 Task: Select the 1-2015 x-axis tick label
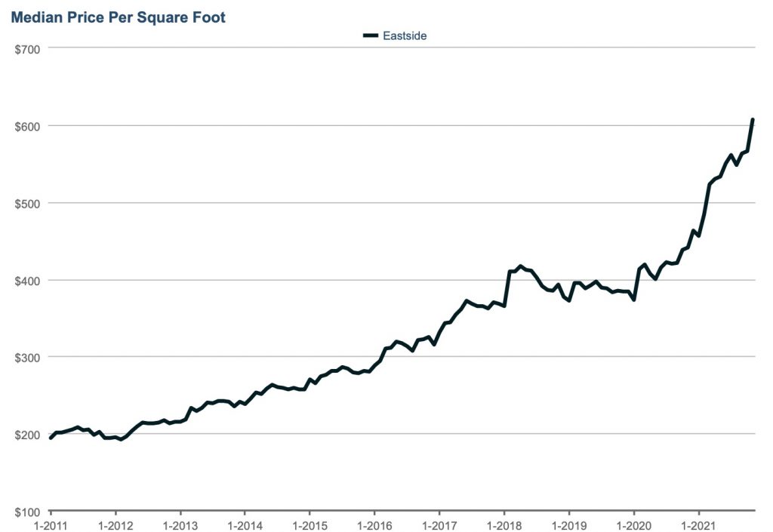309,524
